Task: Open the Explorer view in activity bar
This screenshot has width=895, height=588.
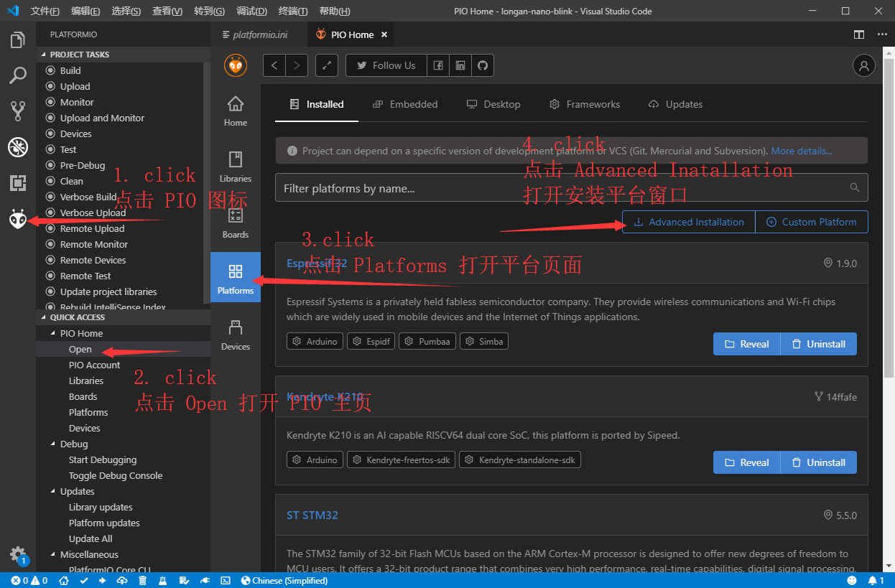Action: point(18,40)
